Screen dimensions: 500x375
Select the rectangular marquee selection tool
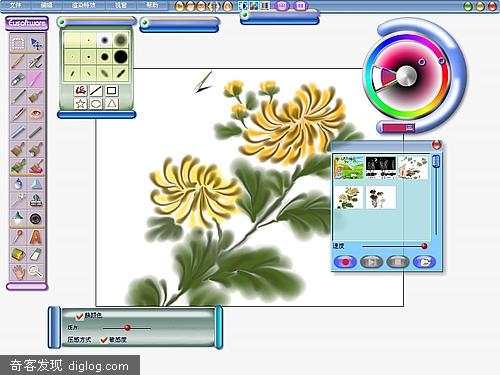[18, 43]
